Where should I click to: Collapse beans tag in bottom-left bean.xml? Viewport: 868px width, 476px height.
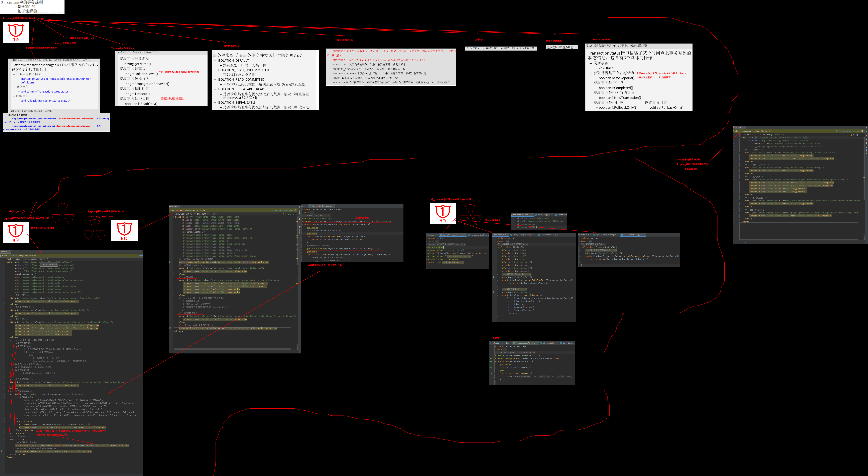click(x=4, y=262)
